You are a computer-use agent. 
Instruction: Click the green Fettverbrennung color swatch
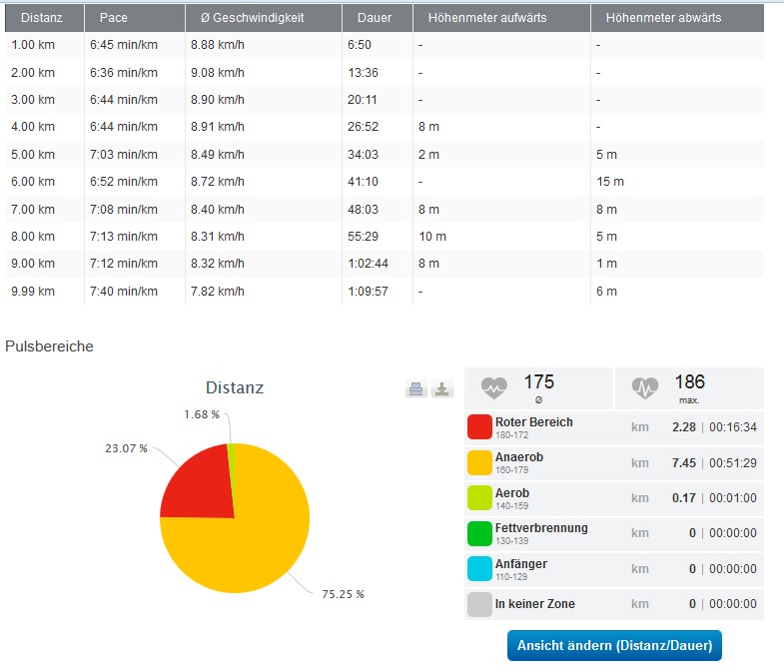point(479,533)
